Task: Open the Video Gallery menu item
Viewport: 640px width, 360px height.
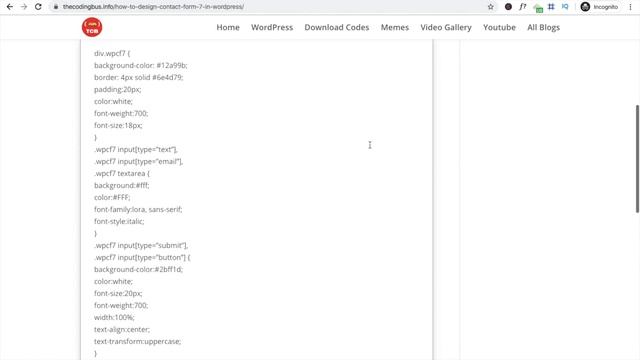Action: 446,27
